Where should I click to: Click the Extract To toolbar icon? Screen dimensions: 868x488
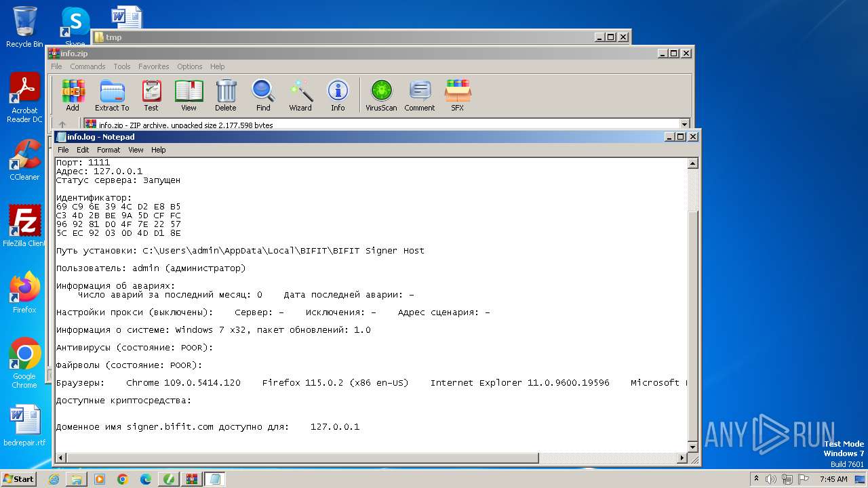pyautogui.click(x=112, y=95)
